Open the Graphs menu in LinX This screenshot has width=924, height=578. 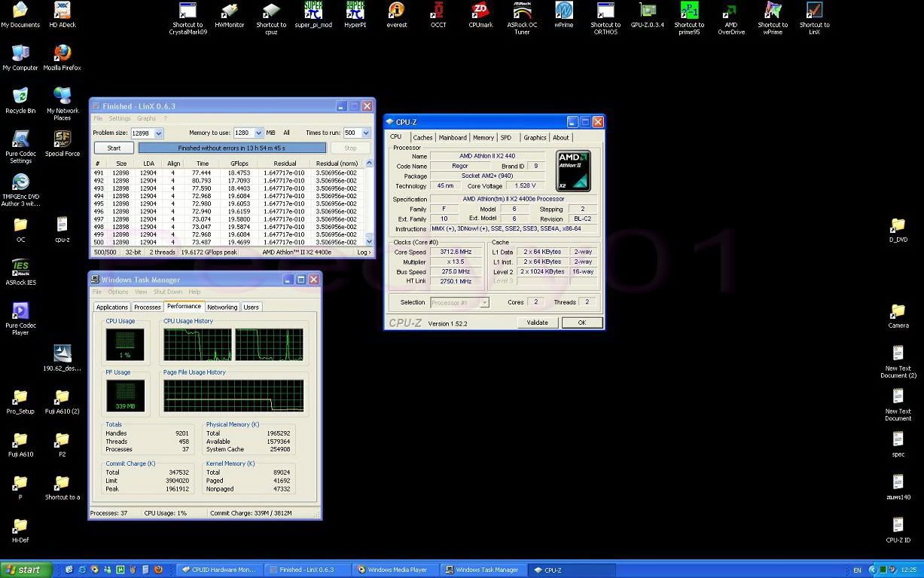click(146, 118)
